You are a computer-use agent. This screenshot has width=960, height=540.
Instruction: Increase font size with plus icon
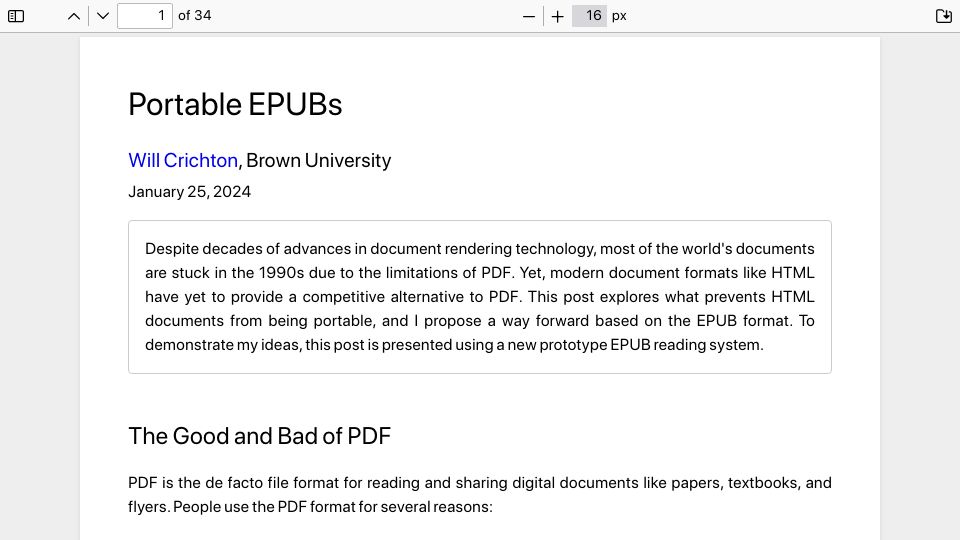pyautogui.click(x=557, y=17)
